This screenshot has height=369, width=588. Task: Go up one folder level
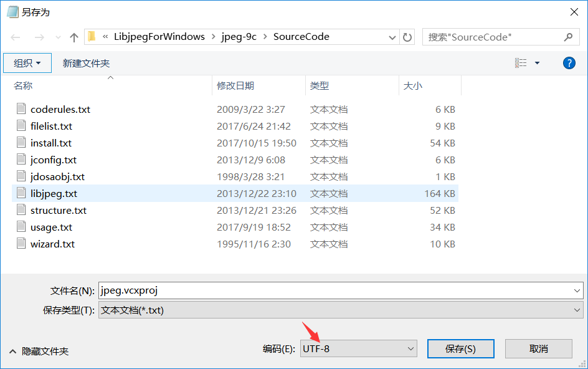click(x=73, y=37)
